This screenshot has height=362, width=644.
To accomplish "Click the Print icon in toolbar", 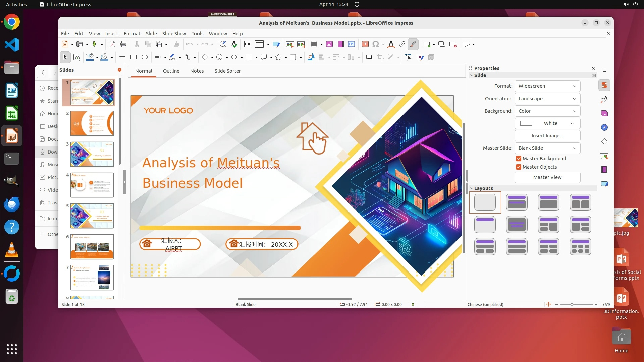I will pyautogui.click(x=123, y=44).
